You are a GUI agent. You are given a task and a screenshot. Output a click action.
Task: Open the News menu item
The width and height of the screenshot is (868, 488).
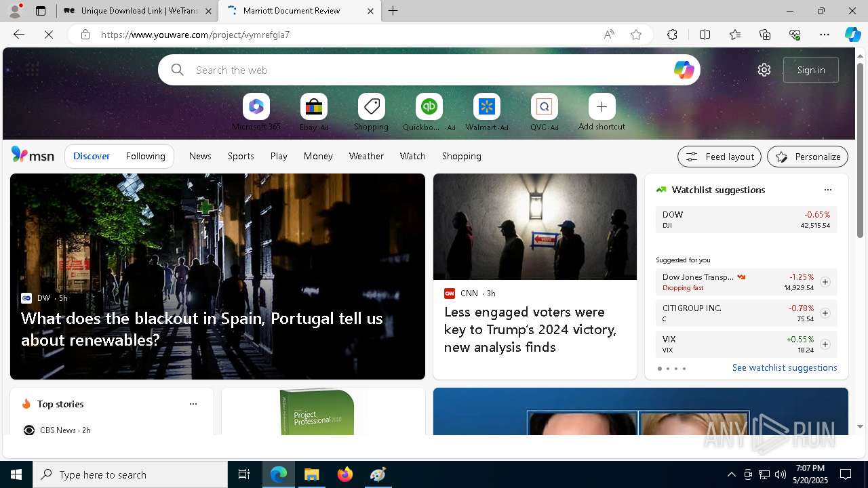click(x=200, y=156)
